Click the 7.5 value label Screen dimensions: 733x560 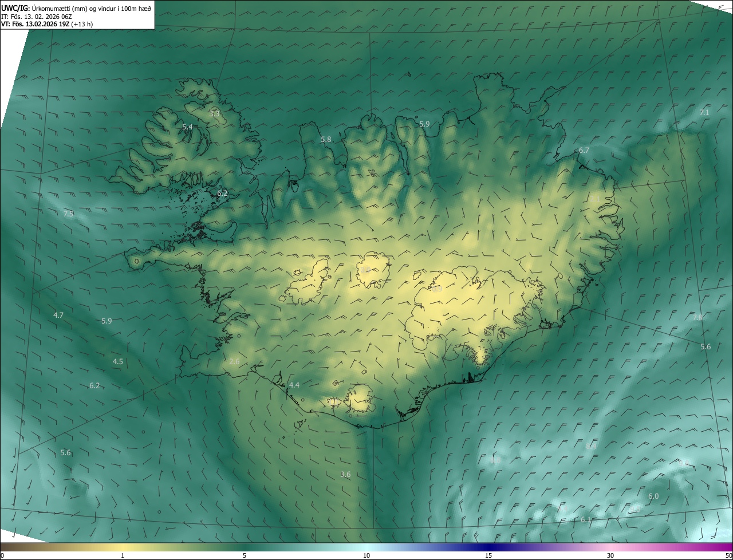[x=68, y=214]
